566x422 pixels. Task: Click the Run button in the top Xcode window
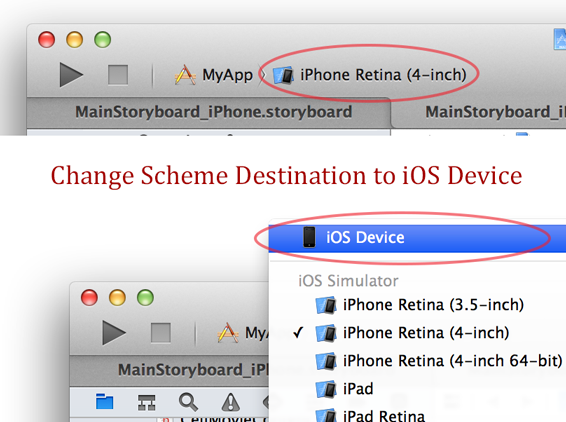click(x=71, y=75)
